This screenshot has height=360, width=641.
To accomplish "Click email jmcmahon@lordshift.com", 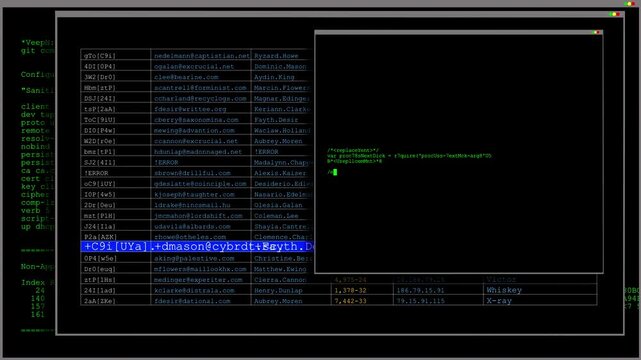I will (198, 216).
